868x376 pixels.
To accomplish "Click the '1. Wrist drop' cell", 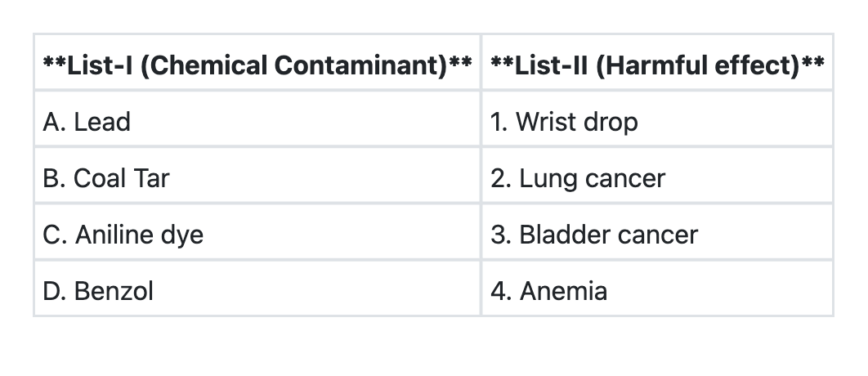I will (x=657, y=122).
